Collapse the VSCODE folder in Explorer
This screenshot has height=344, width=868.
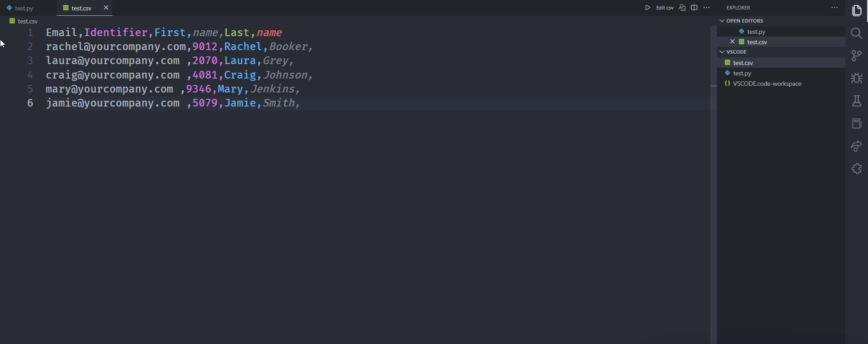(x=722, y=52)
